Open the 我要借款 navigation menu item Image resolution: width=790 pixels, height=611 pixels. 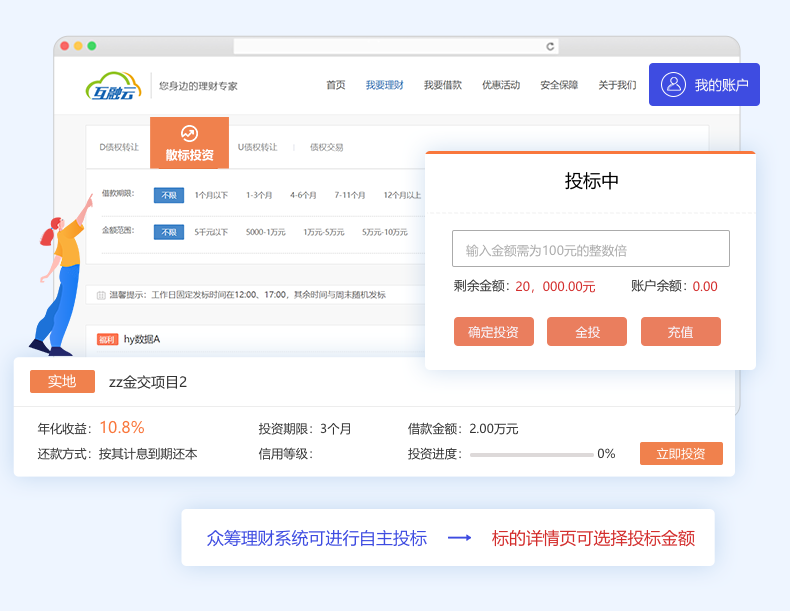(x=442, y=85)
